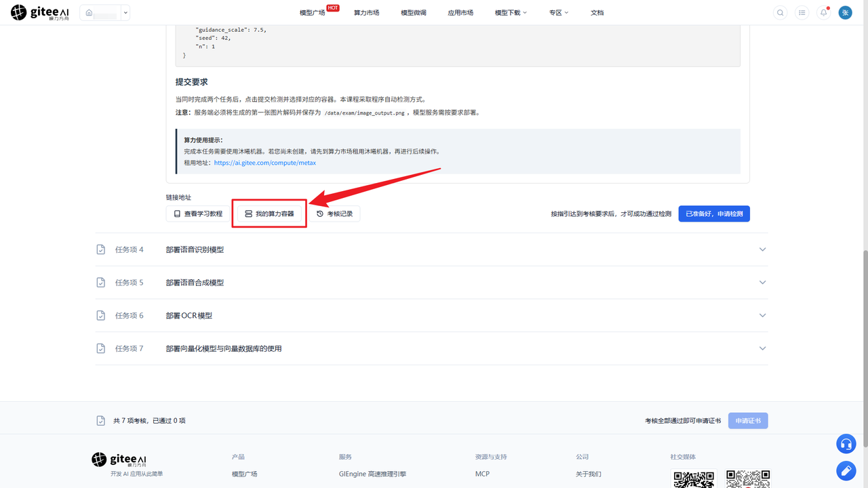The image size is (868, 488).
Task: Select the 部署向量化模型与向量数据库的使用 title
Action: point(224,348)
